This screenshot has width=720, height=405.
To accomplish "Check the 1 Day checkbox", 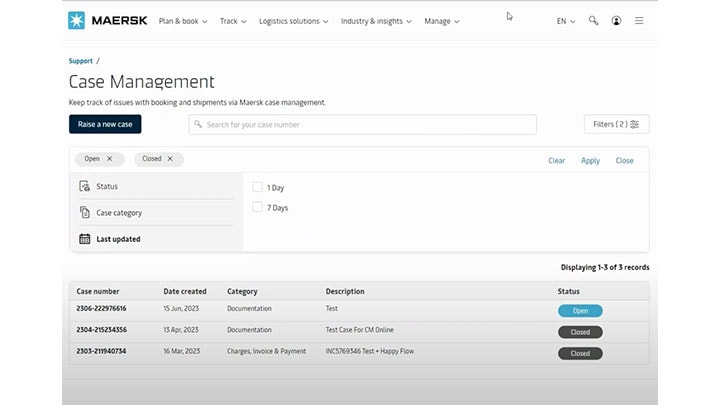I will [x=258, y=187].
